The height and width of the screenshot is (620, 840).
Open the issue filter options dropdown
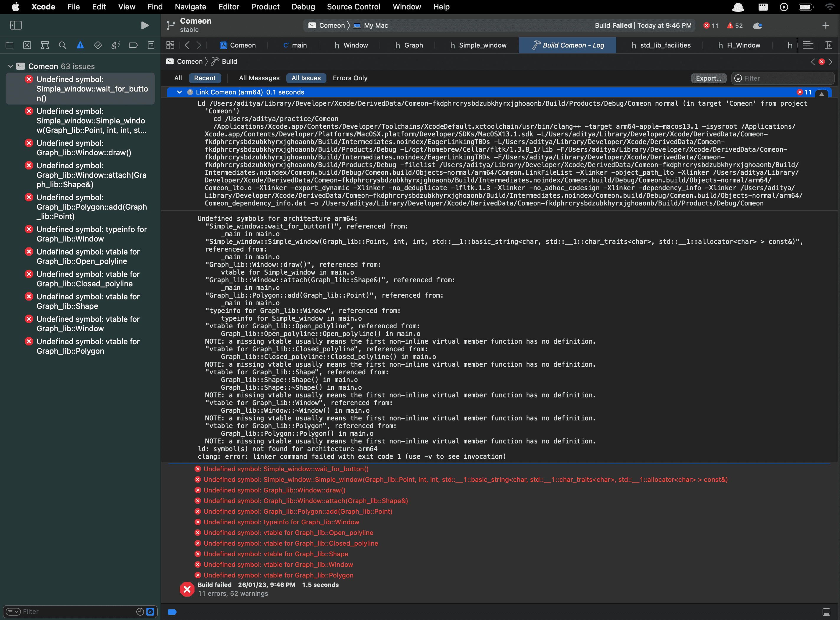[13, 611]
